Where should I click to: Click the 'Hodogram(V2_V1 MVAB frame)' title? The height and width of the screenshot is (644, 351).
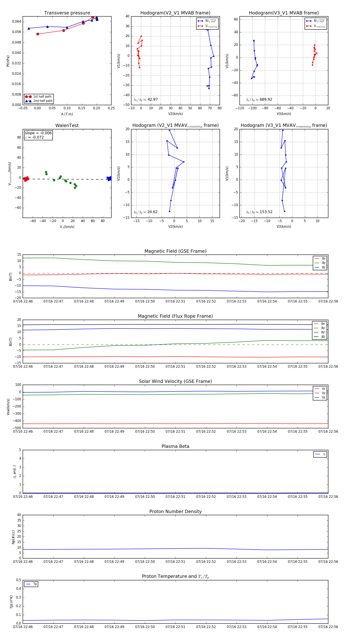tap(175, 13)
